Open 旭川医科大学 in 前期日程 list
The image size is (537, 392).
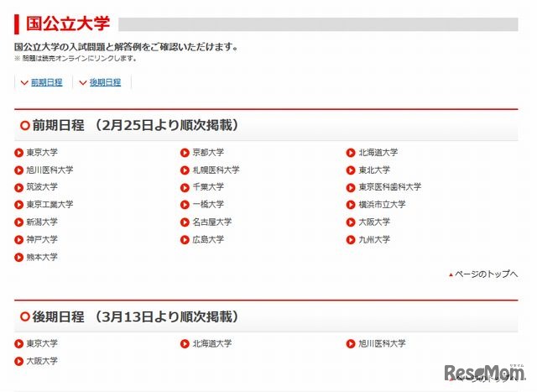[50, 170]
